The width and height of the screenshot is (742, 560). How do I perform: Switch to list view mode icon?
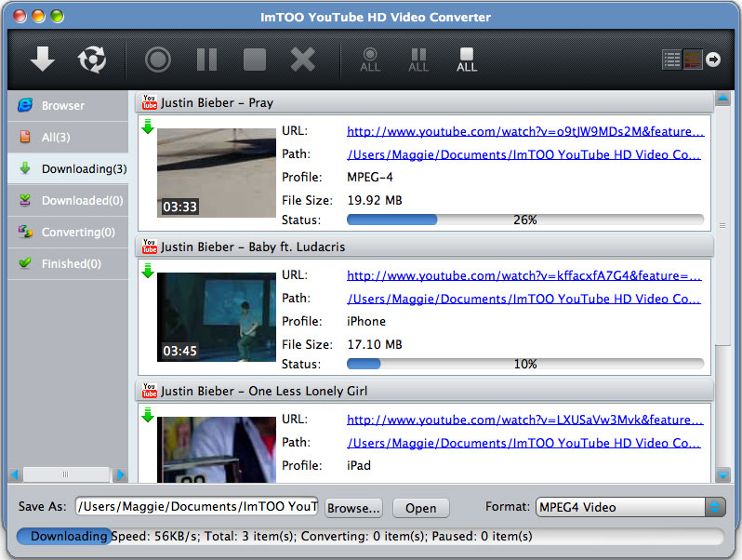[671, 60]
